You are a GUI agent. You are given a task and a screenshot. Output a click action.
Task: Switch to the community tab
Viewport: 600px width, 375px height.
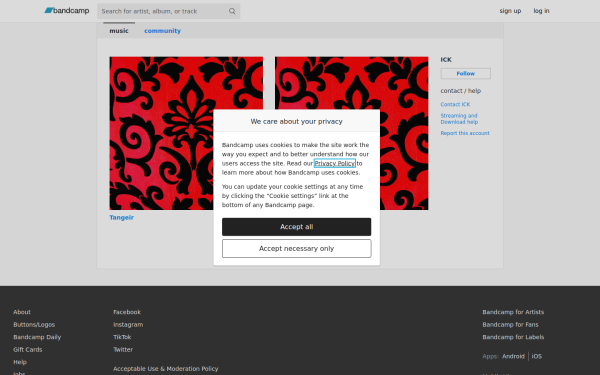click(162, 31)
